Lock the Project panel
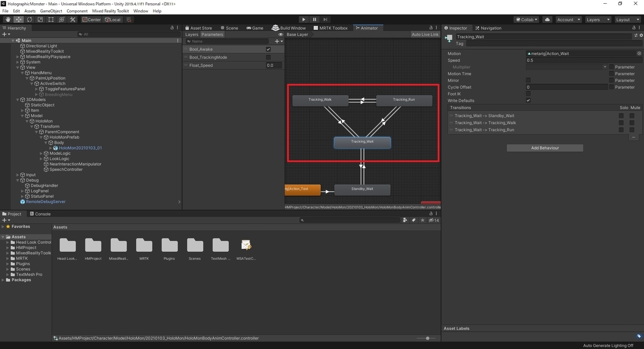The height and width of the screenshot is (349, 644). (430, 214)
